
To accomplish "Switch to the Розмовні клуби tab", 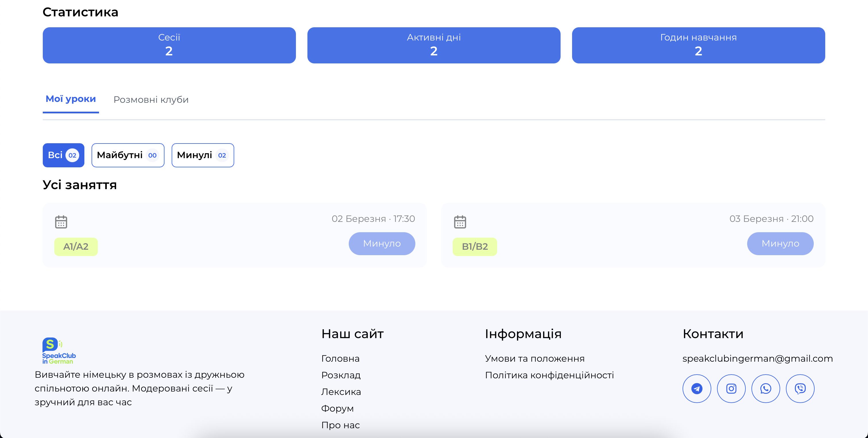I will click(x=151, y=100).
